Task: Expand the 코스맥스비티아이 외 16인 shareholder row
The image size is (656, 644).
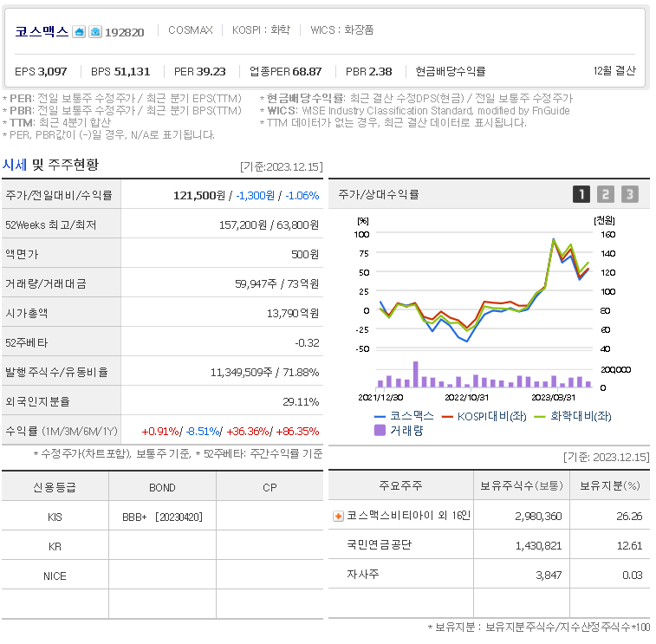Action: (x=338, y=516)
